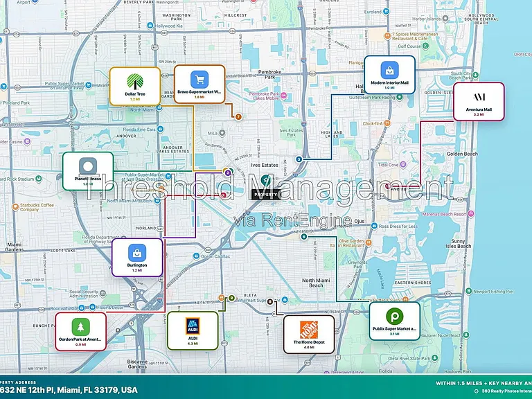The width and height of the screenshot is (532, 399).
Task: Click the Publix Super Market logo
Action: pyautogui.click(x=395, y=317)
